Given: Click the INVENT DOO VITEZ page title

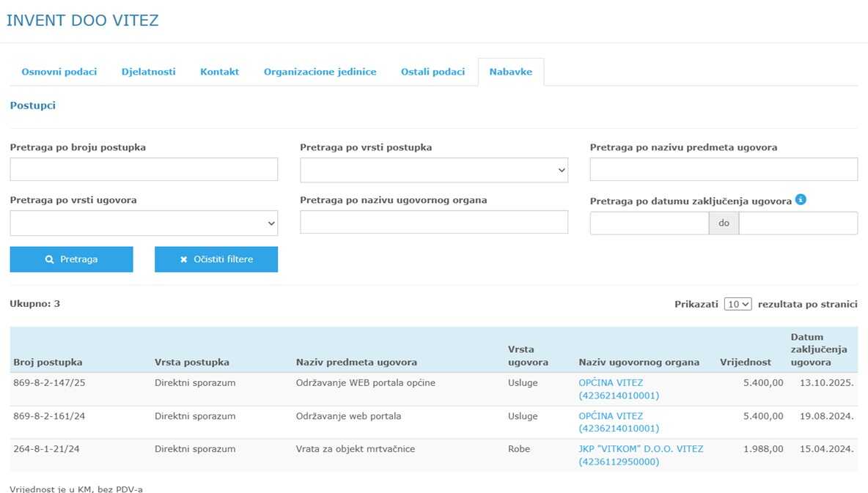Looking at the screenshot, I should click(x=83, y=21).
